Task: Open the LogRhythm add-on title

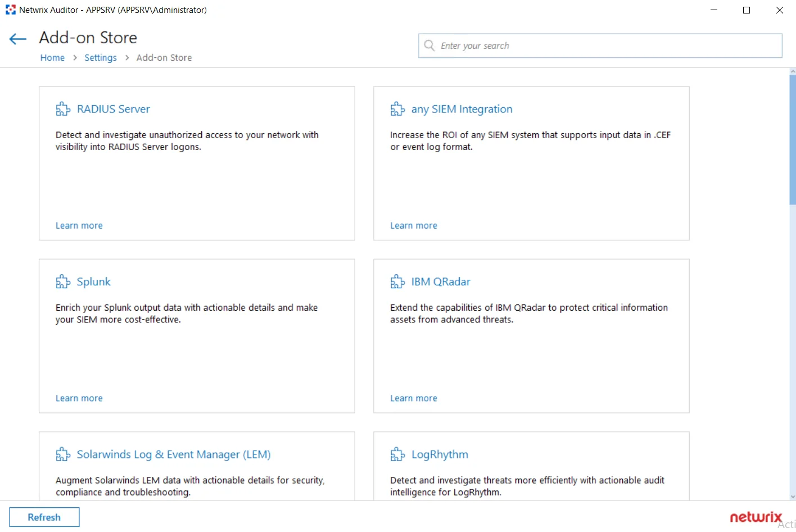Action: pyautogui.click(x=440, y=454)
